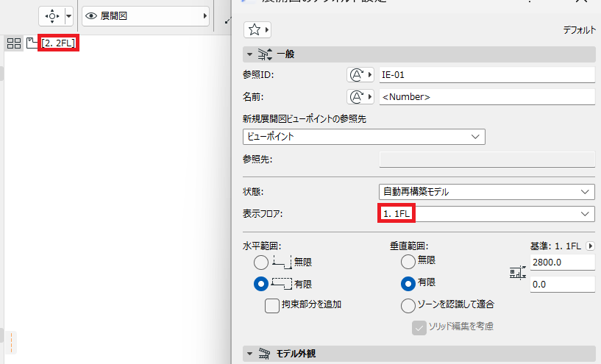
Task: Click the pan/orbit navigation icon
Action: (x=51, y=16)
